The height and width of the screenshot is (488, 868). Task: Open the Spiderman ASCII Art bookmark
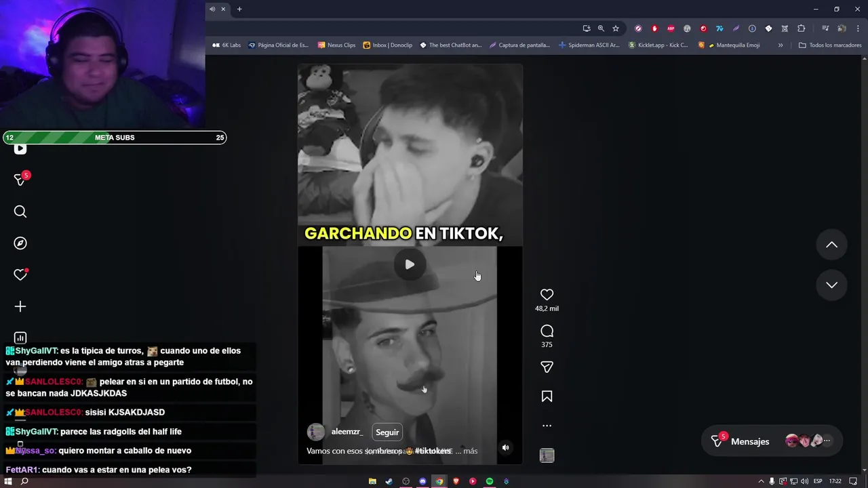(589, 45)
